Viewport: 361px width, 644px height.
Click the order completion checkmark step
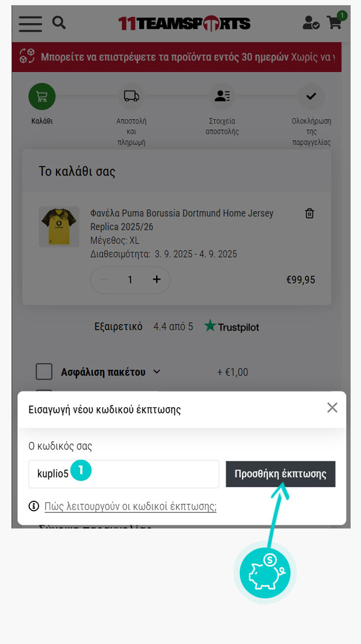[311, 96]
